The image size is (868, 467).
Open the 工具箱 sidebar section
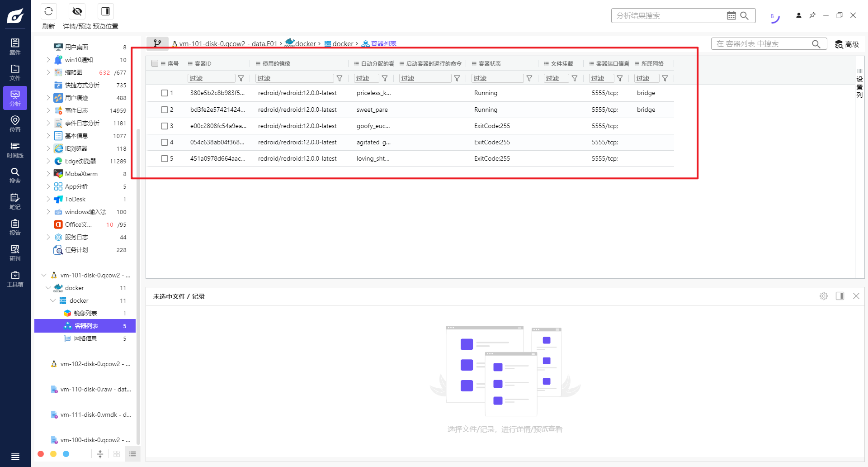15,279
